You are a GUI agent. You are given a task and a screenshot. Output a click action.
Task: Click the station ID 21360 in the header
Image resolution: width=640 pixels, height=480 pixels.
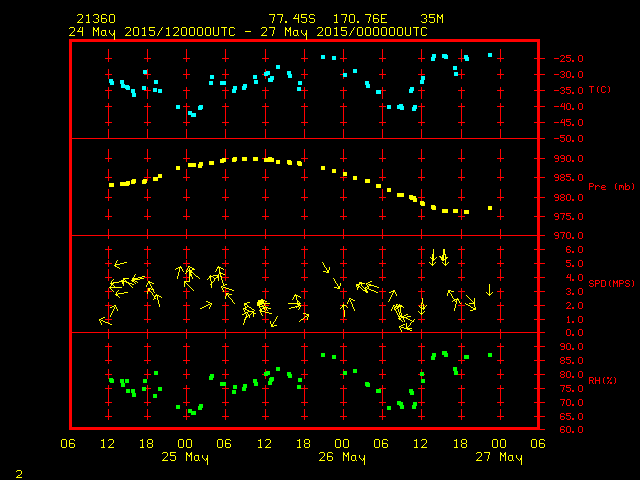[96, 19]
